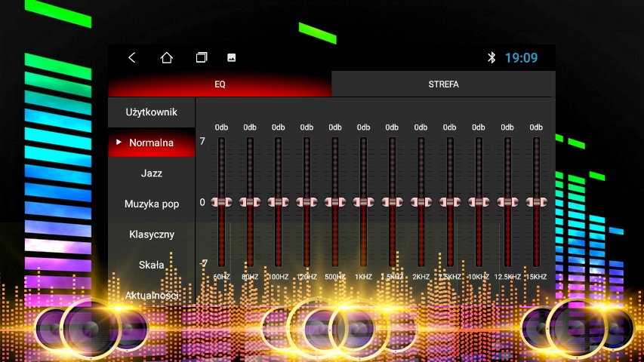
Task: Select the Użytkownik preset
Action: [151, 112]
